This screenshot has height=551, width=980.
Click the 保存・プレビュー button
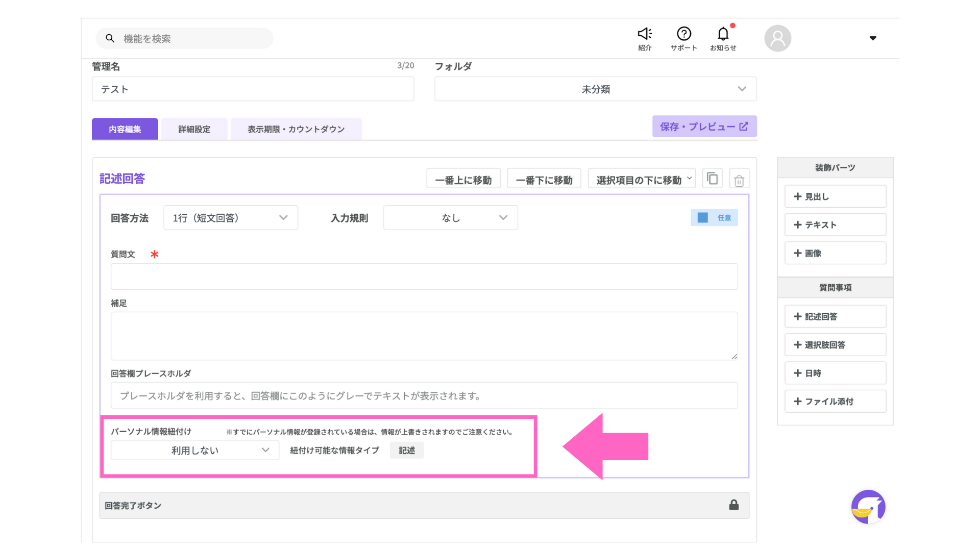click(x=704, y=127)
